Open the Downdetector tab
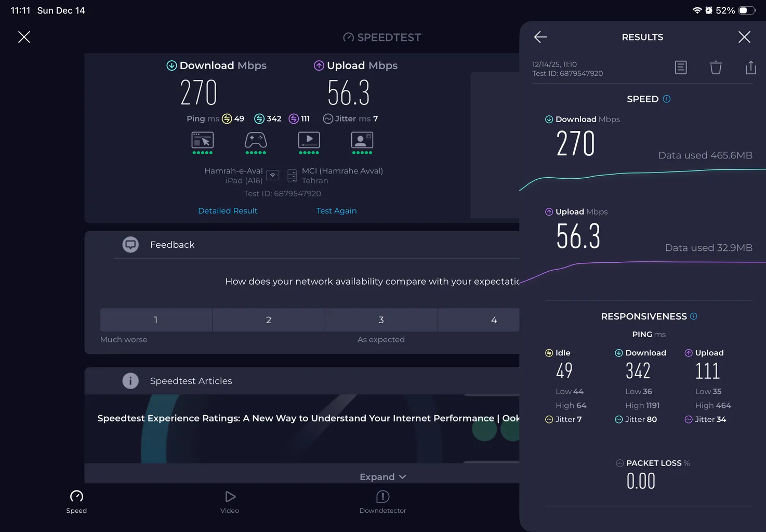The height and width of the screenshot is (532, 766). (x=382, y=502)
